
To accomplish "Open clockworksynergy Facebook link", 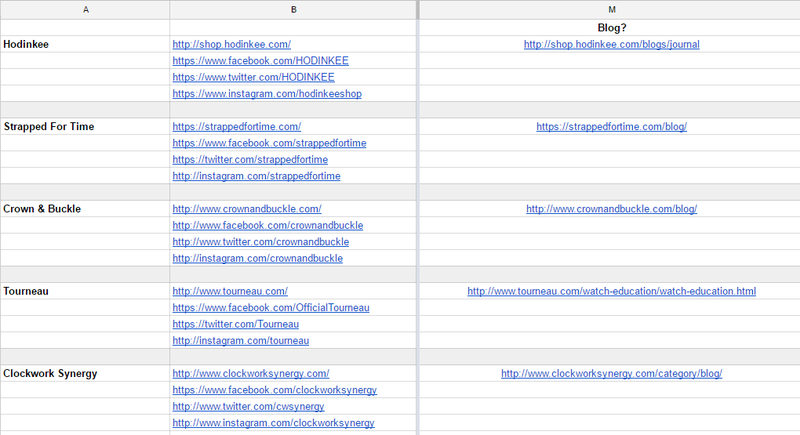I will coord(274,390).
